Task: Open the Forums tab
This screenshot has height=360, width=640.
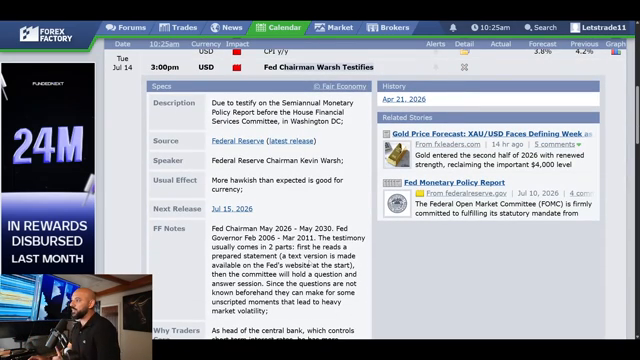Action: (126, 27)
